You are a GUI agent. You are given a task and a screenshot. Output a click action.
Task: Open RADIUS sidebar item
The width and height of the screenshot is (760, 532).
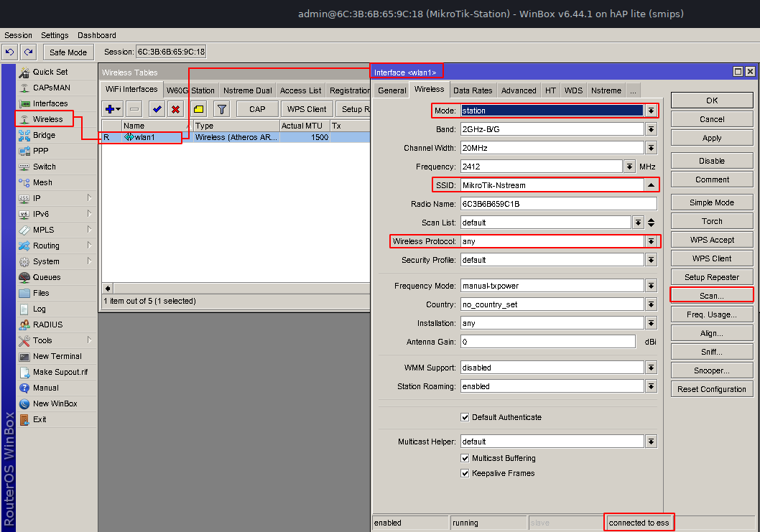point(47,325)
